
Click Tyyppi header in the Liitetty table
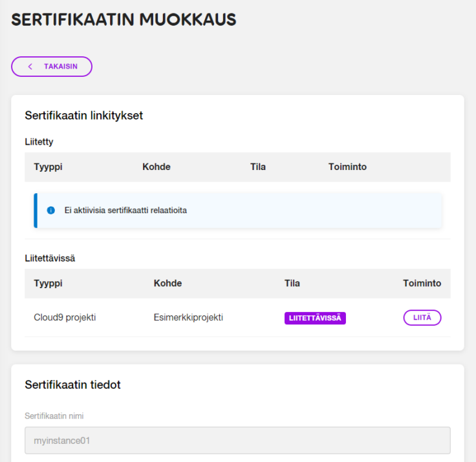pyautogui.click(x=48, y=167)
